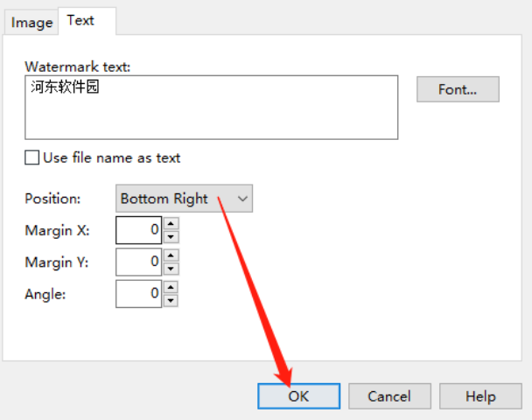Decrease Margin Y with down arrow
Screen dimensions: 532x420
[x=171, y=268]
